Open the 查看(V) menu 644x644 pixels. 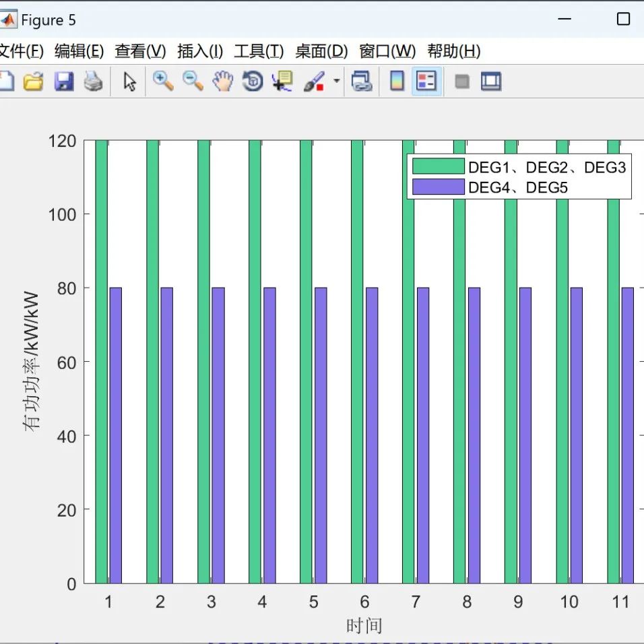141,51
